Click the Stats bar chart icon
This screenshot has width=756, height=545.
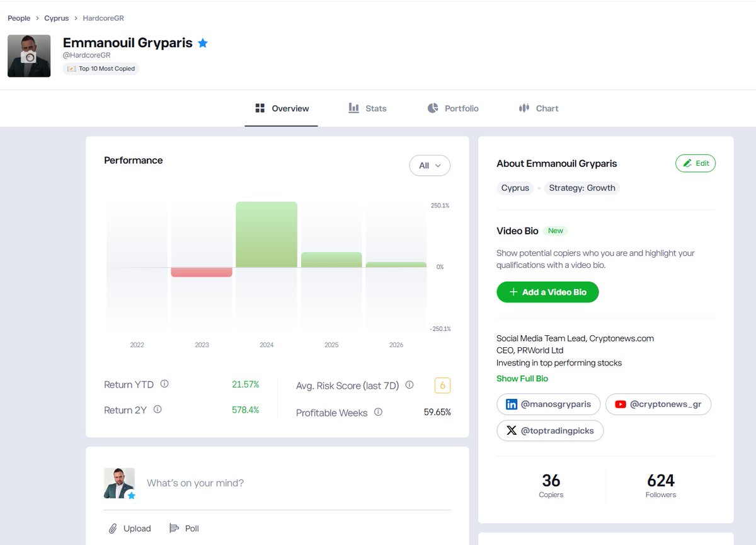[x=354, y=108]
